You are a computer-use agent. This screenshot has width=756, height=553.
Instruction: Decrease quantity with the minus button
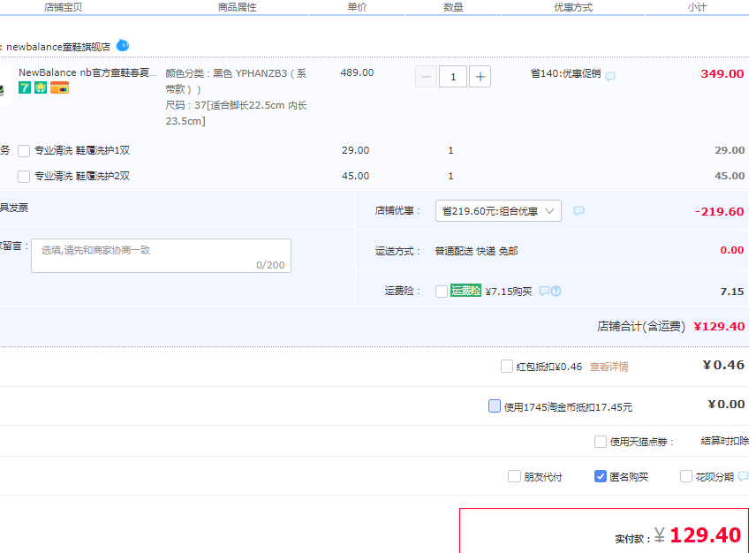tap(427, 77)
